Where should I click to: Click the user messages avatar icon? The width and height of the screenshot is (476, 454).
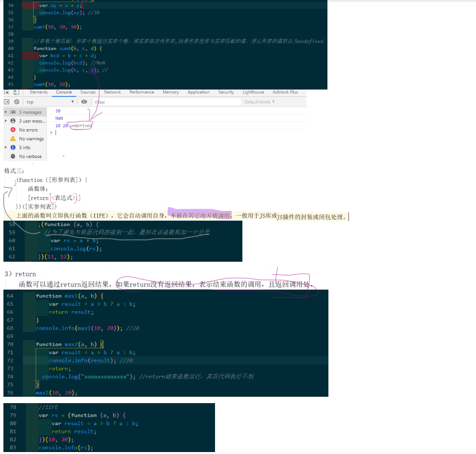(13, 121)
